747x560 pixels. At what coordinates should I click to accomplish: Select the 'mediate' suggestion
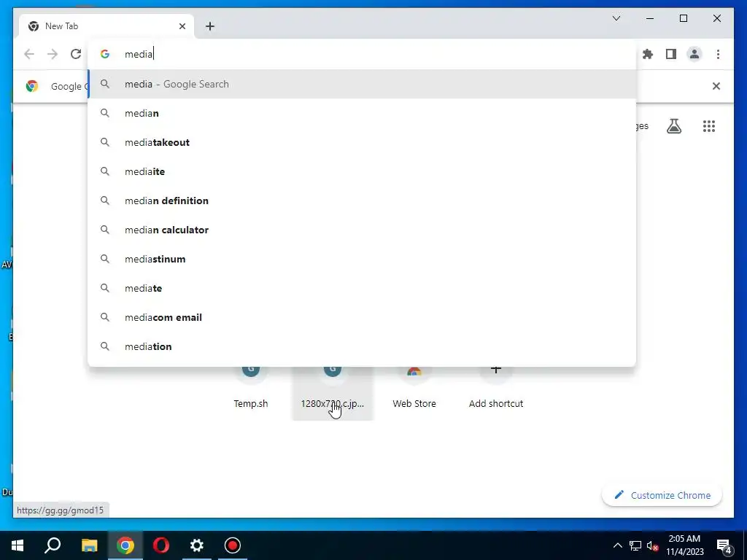[362, 288]
